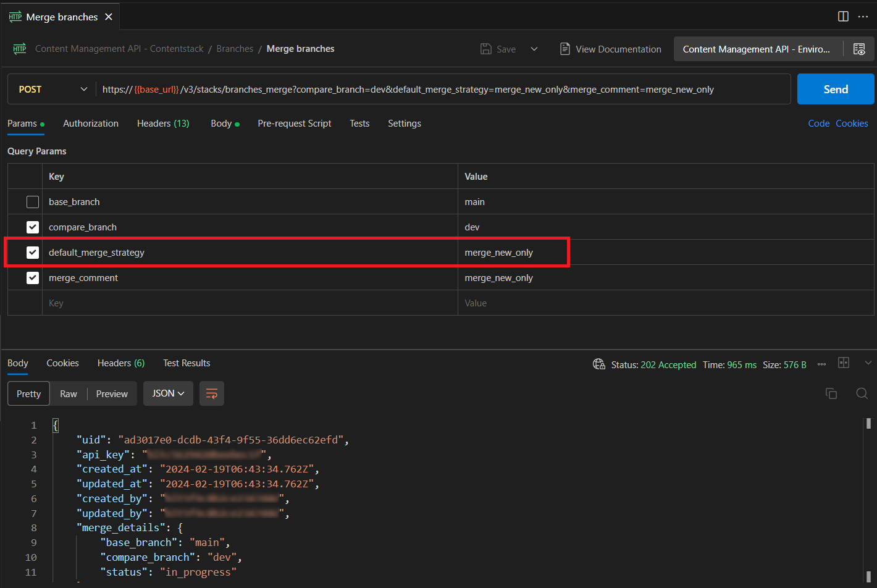Select the Preview view button

tap(112, 393)
